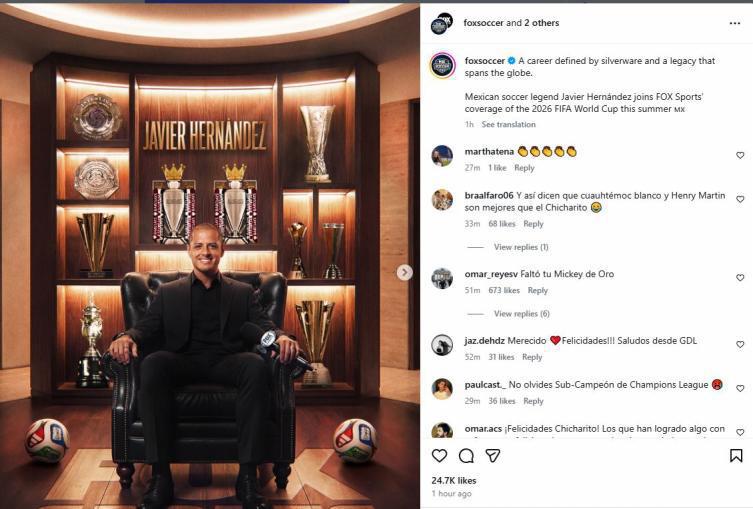The height and width of the screenshot is (509, 753).
Task: Share the post via paper plane icon
Action: [x=493, y=455]
